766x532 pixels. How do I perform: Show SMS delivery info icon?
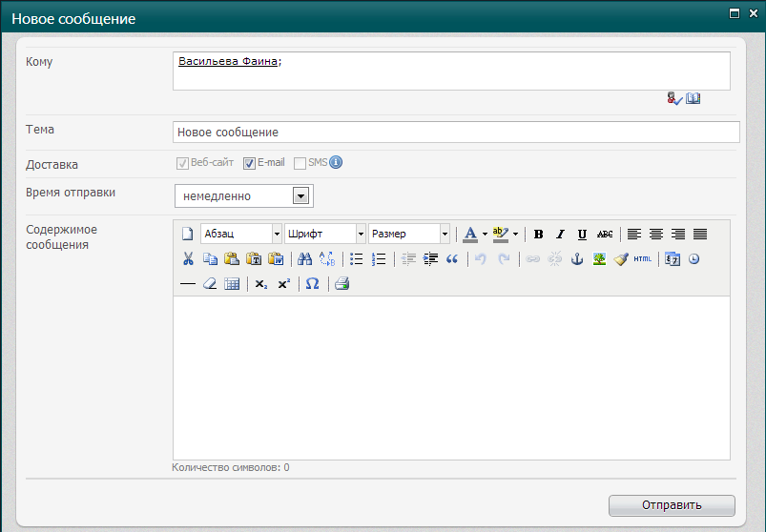pyautogui.click(x=336, y=162)
